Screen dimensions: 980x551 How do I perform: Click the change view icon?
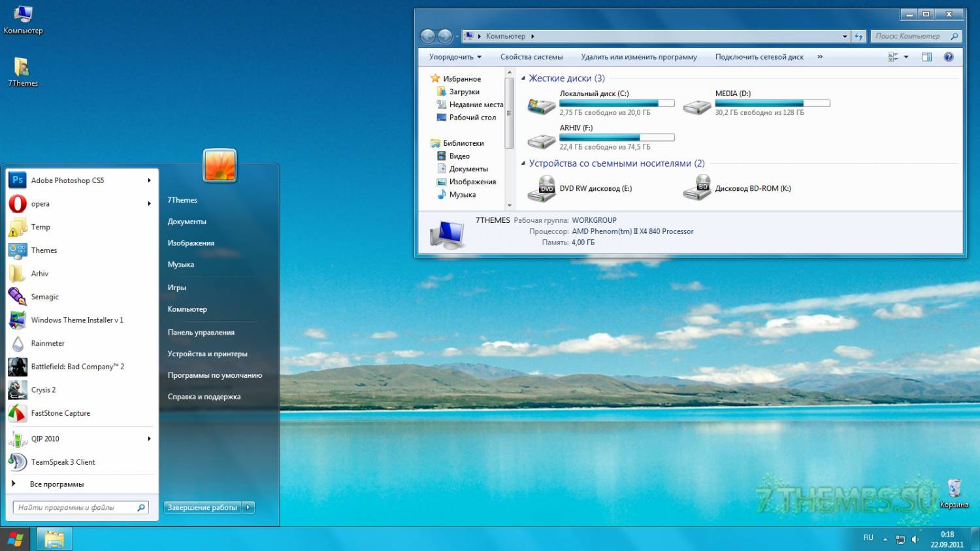(893, 57)
